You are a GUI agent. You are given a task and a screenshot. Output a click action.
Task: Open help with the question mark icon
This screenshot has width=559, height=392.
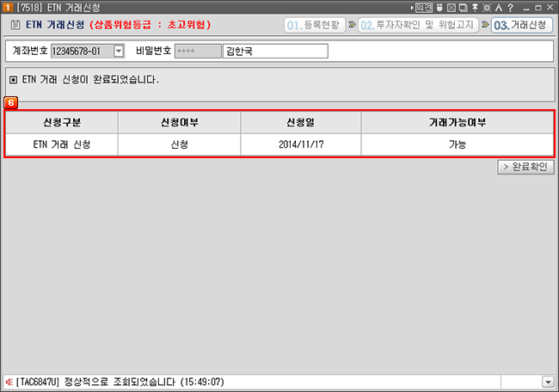coord(511,8)
